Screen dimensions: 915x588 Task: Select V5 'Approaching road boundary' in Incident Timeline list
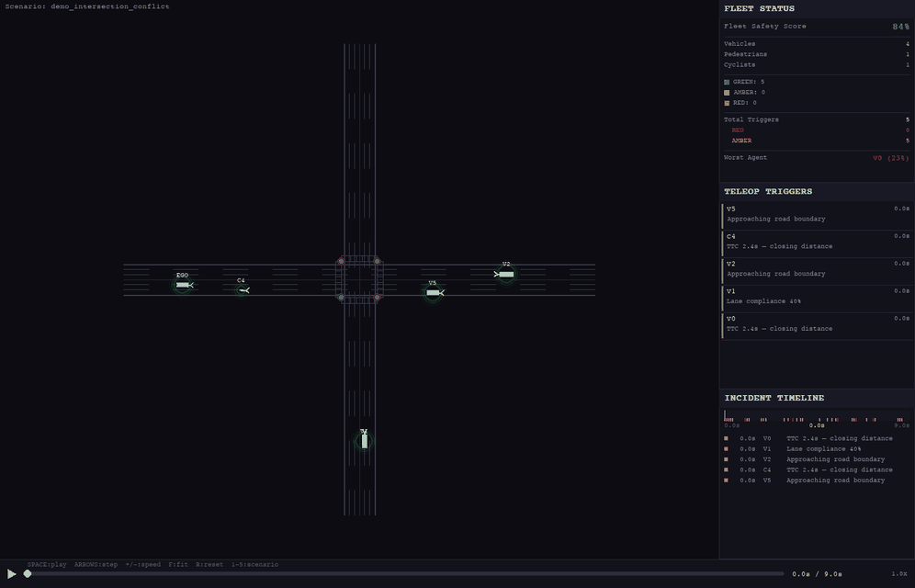click(835, 481)
